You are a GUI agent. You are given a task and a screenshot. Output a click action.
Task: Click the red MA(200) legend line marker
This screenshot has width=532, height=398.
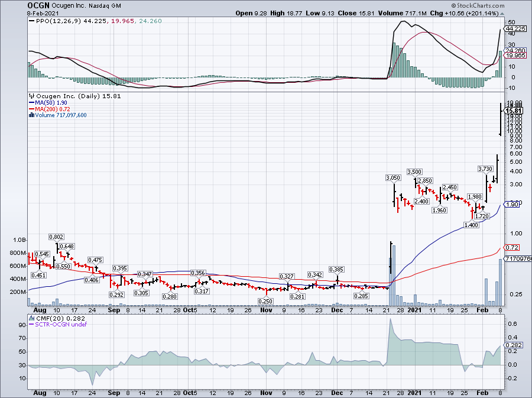(31, 109)
